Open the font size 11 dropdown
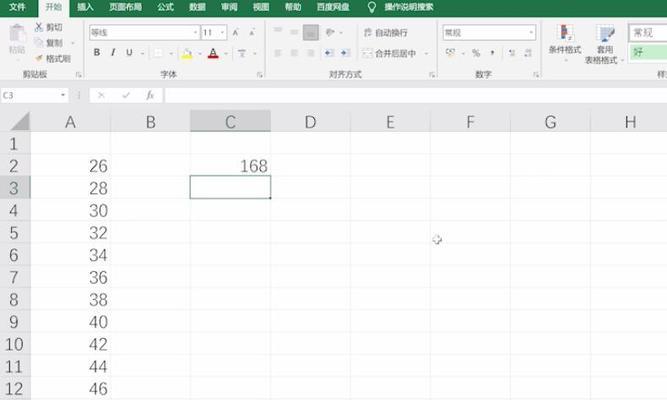This screenshot has width=667, height=400. (x=222, y=33)
